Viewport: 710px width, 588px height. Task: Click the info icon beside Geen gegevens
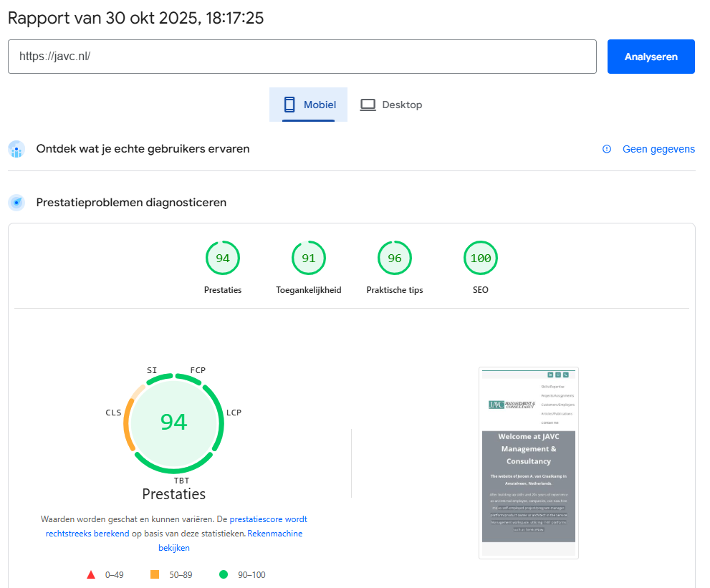point(607,149)
